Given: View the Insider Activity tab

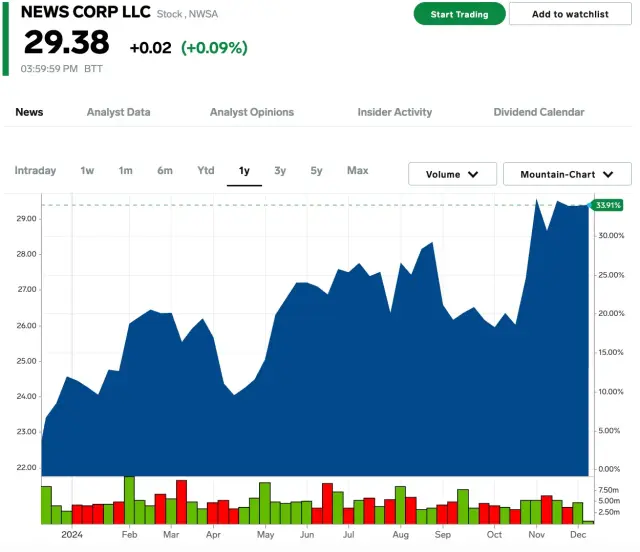Looking at the screenshot, I should (395, 112).
